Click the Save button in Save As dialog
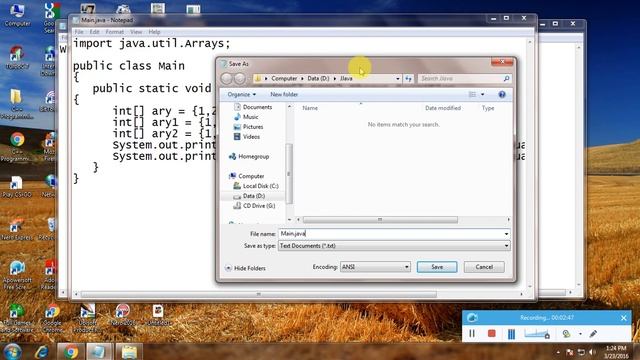 pyautogui.click(x=437, y=267)
